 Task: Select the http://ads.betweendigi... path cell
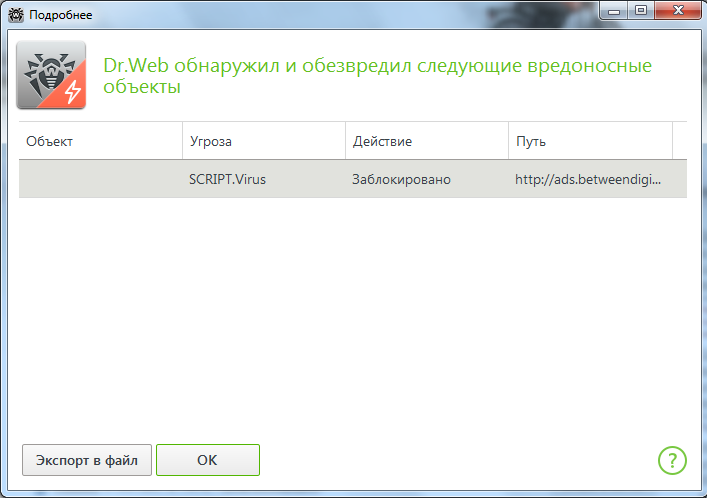coord(591,179)
